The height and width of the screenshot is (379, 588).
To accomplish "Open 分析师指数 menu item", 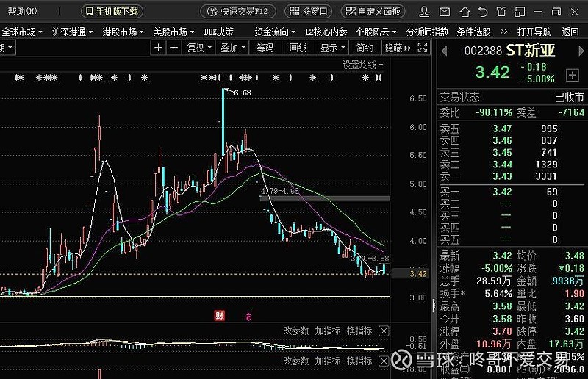I will 427,32.
